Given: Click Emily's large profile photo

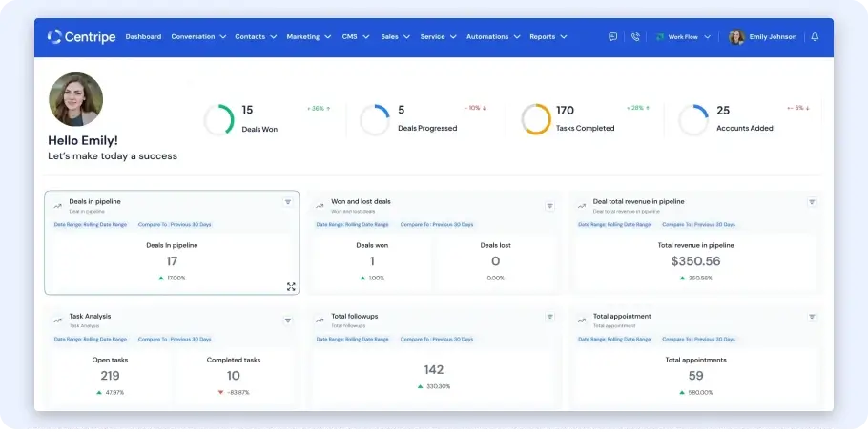Looking at the screenshot, I should (x=75, y=99).
